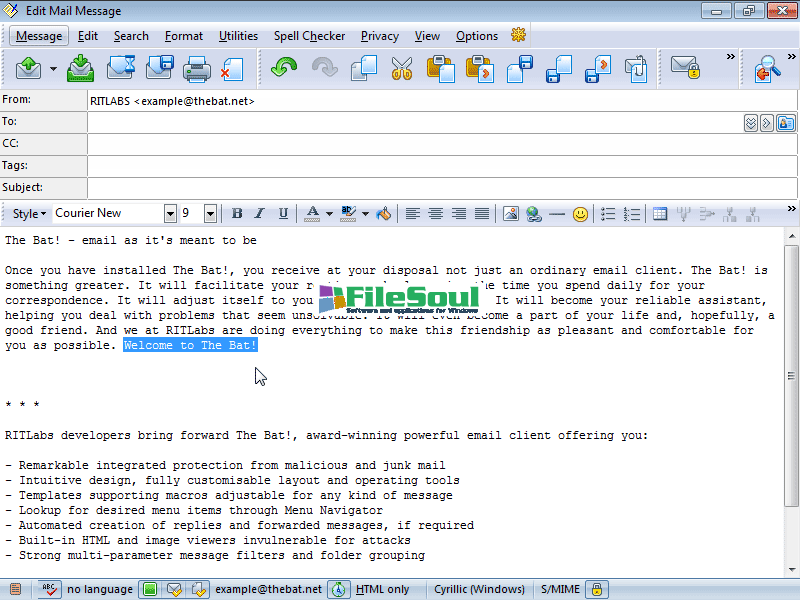
Task: Toggle Bold formatting
Action: coord(237,213)
